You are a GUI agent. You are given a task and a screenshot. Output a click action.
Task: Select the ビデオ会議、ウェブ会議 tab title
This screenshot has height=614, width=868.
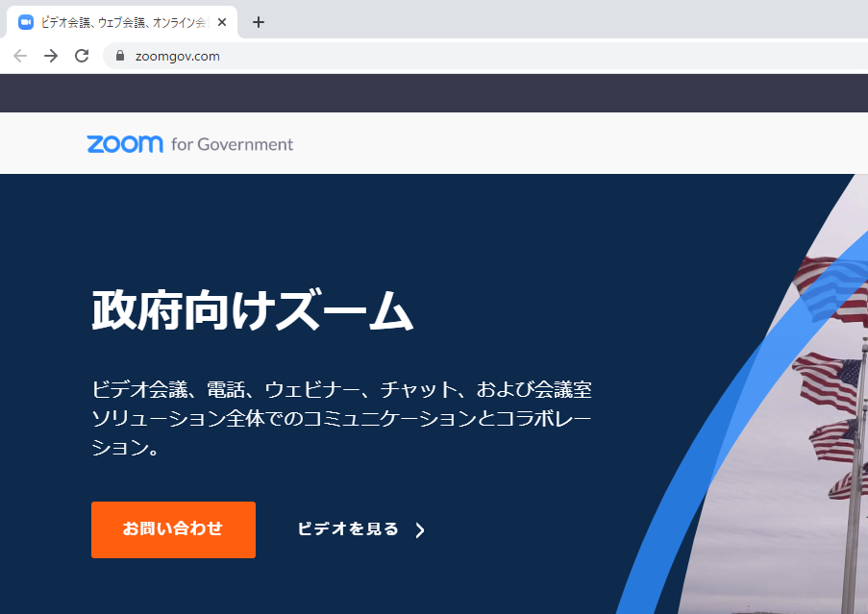click(125, 22)
